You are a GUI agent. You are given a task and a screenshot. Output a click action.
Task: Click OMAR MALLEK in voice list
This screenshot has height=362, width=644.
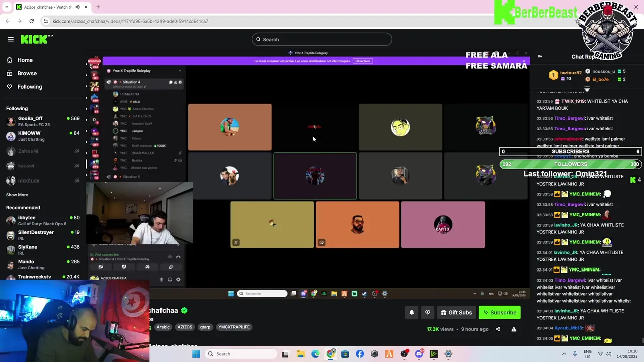tap(143, 153)
